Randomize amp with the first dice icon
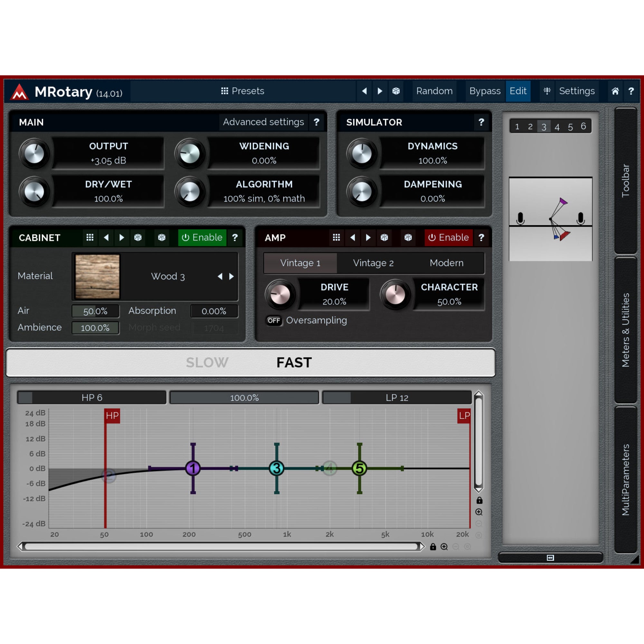The height and width of the screenshot is (644, 644). point(384,237)
